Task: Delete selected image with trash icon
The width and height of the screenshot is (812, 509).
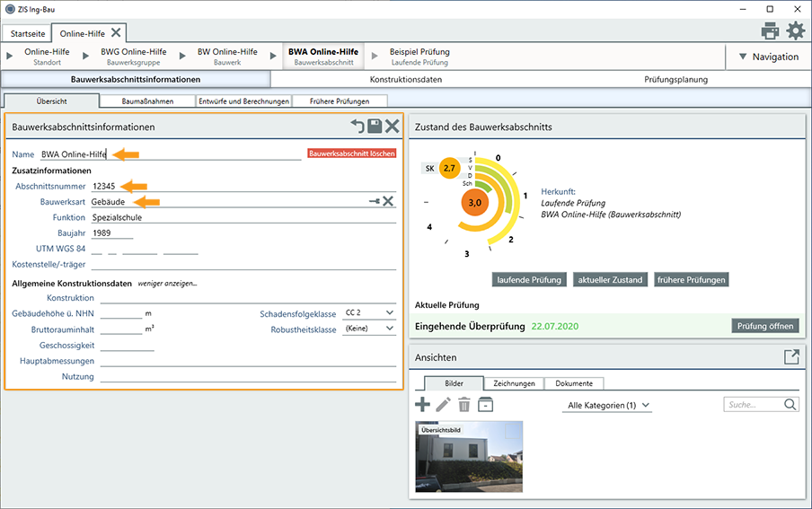Action: pos(464,404)
